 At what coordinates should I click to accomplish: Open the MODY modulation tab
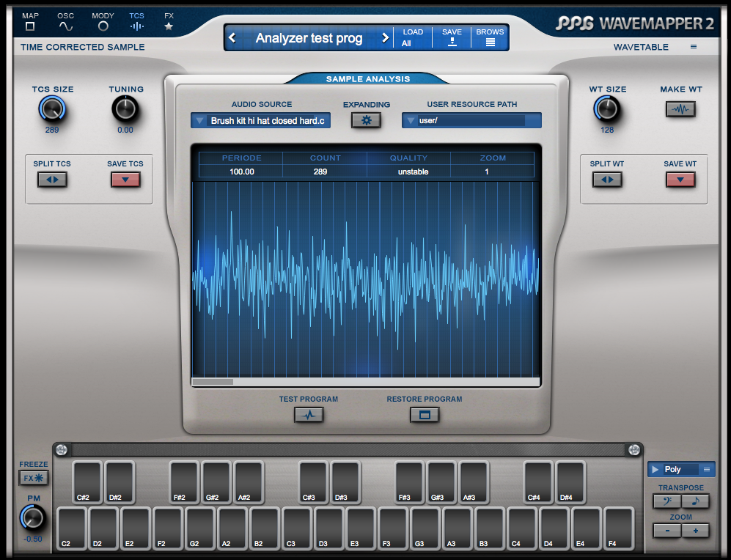pyautogui.click(x=103, y=22)
